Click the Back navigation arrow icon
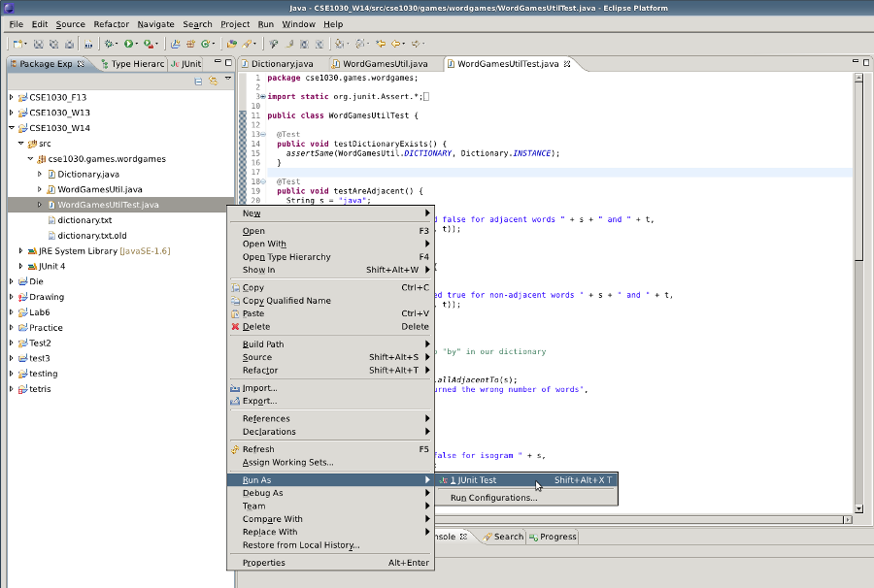The image size is (874, 588). pyautogui.click(x=396, y=44)
